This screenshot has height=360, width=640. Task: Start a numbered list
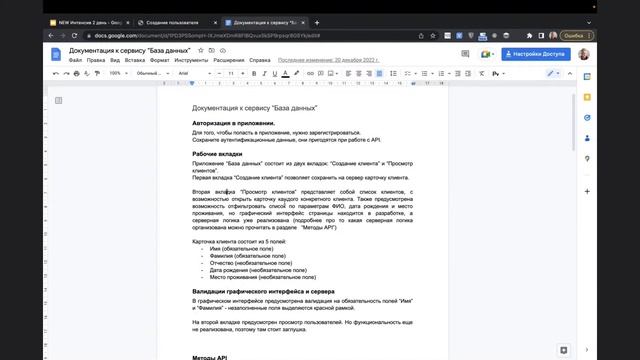click(441, 73)
